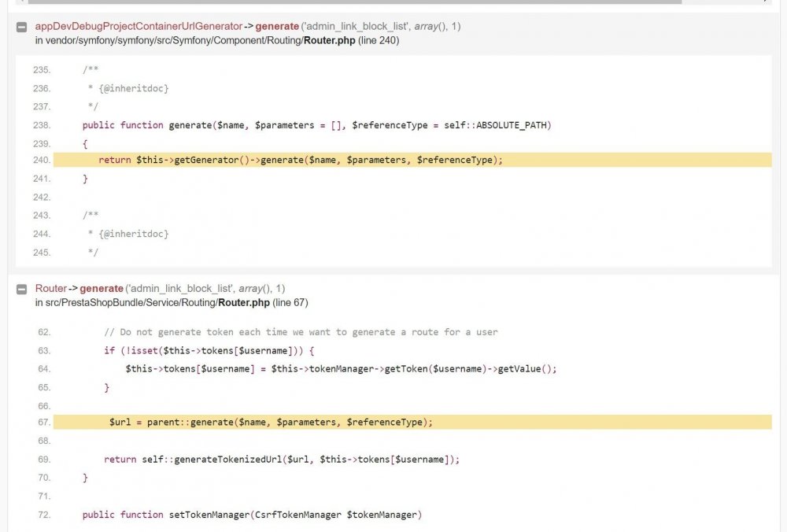Click line 64 tokenManager getToken assignment
Screen dimensions: 787x532
coord(342,369)
